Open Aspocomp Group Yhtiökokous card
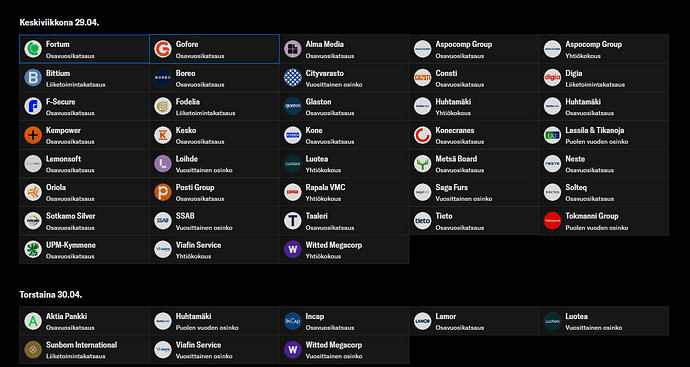 coord(604,49)
